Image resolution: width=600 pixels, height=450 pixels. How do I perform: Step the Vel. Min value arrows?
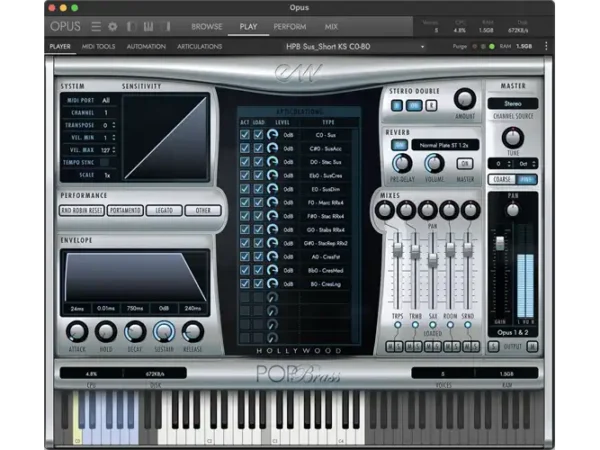point(114,137)
